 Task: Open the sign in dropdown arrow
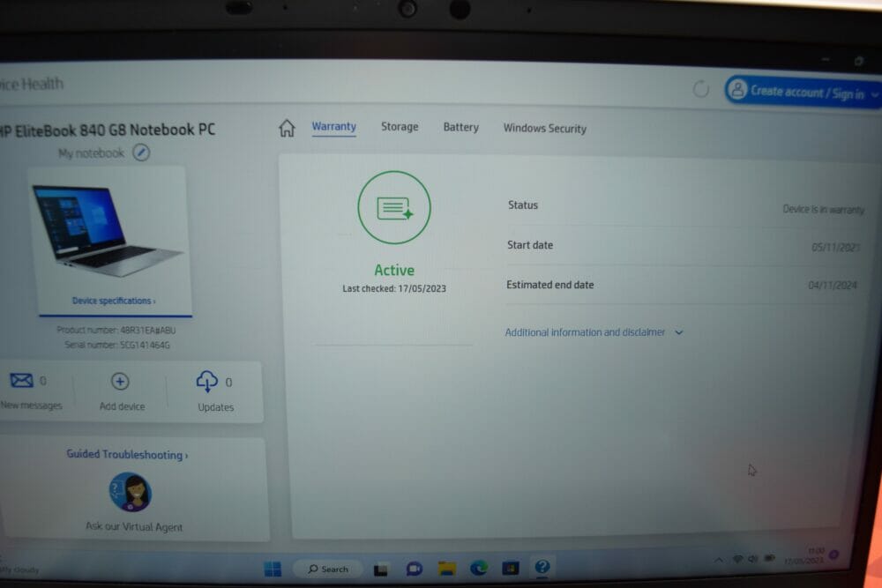(x=875, y=94)
